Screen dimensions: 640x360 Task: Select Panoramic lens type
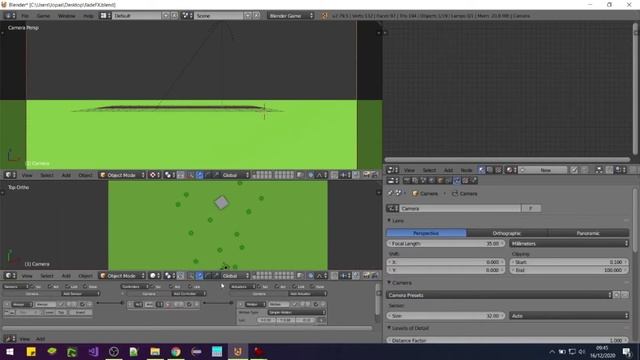588,233
